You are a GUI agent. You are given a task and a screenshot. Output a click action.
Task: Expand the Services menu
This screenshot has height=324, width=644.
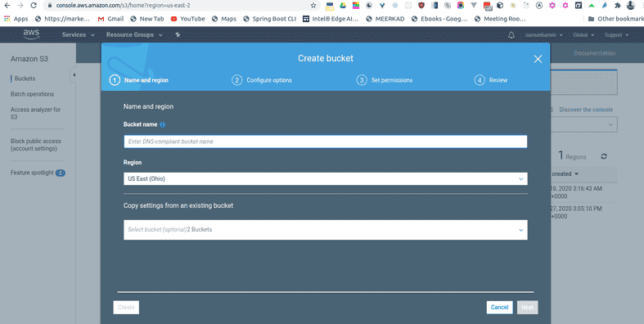78,35
